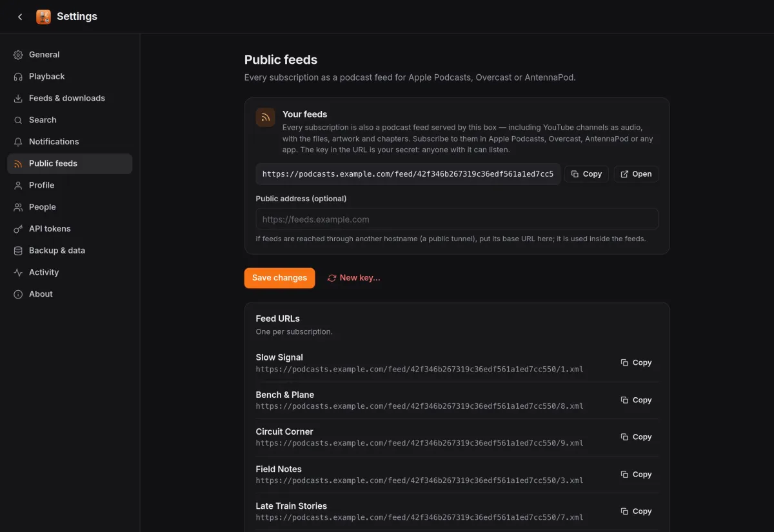Click the RSS badge in Your feeds card

tap(266, 117)
